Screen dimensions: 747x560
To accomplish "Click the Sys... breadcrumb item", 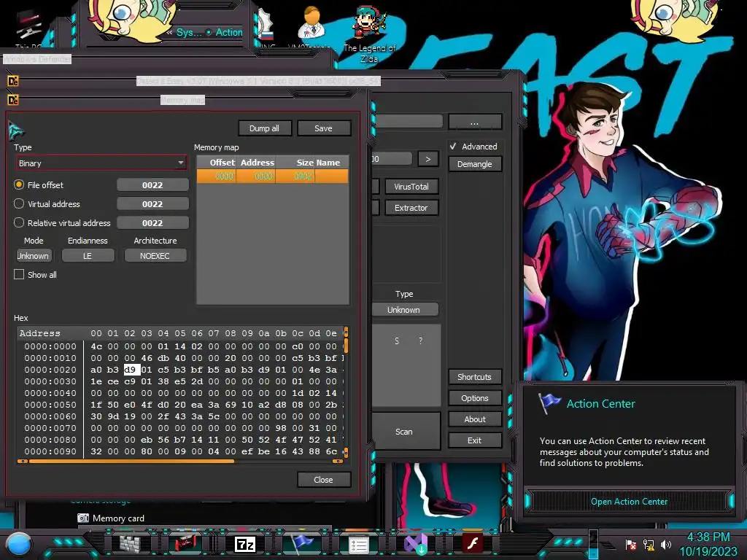I will click(x=189, y=32).
